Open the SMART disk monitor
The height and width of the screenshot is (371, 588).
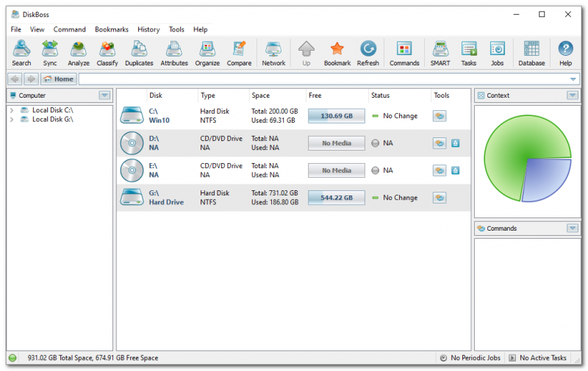tap(440, 52)
